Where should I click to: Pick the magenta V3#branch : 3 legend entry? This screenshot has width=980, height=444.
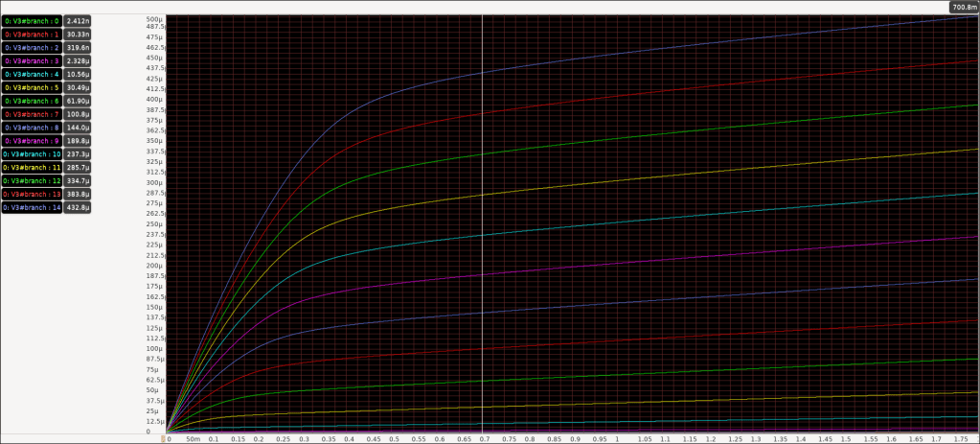32,60
